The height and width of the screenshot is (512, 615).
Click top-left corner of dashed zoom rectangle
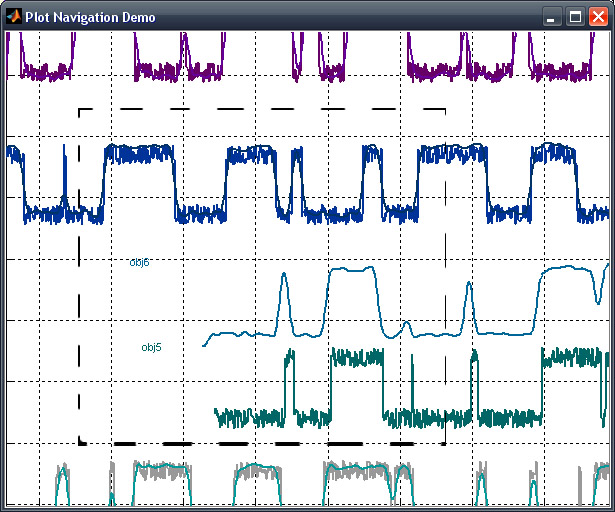pos(79,109)
